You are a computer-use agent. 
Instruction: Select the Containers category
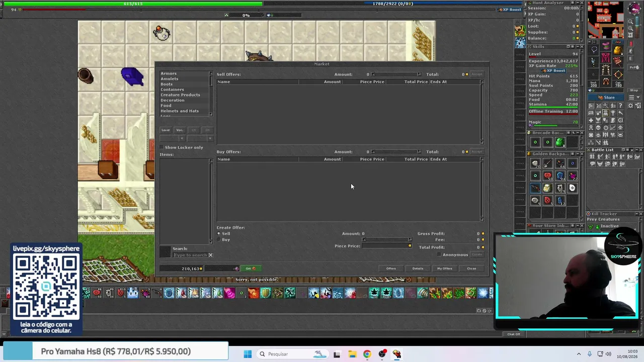172,89
